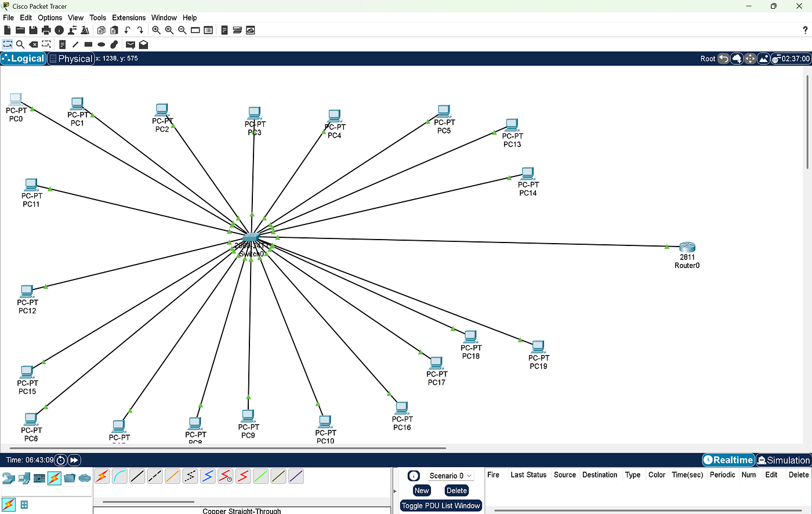
Task: Click Toggle PDU List Window button
Action: (441, 505)
